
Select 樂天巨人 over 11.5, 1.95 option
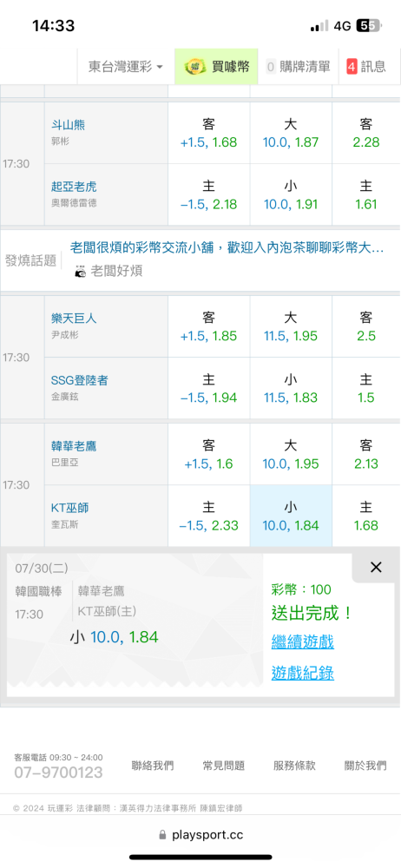click(291, 326)
